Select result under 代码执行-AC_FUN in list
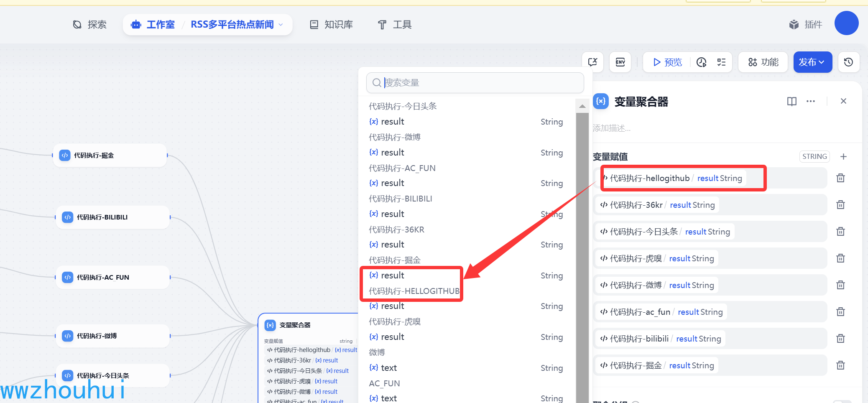The image size is (868, 403). click(466, 183)
